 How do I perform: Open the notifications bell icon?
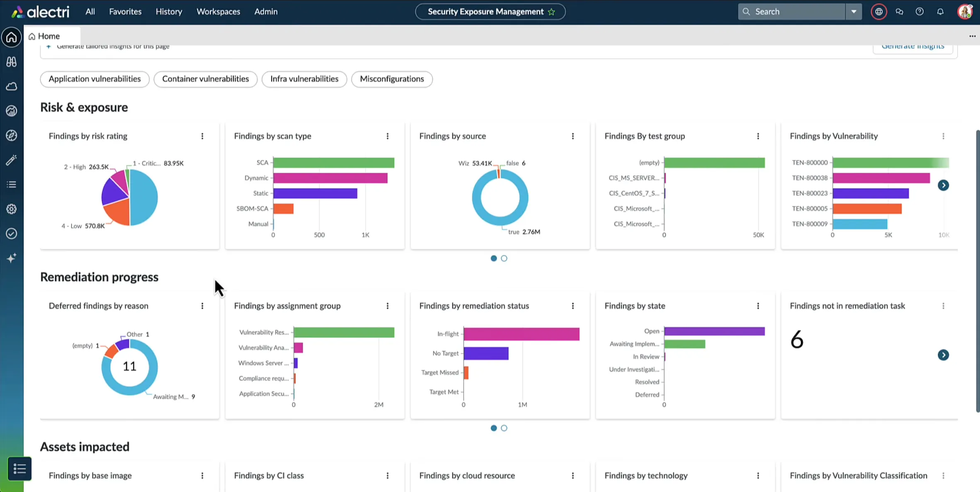pos(940,12)
